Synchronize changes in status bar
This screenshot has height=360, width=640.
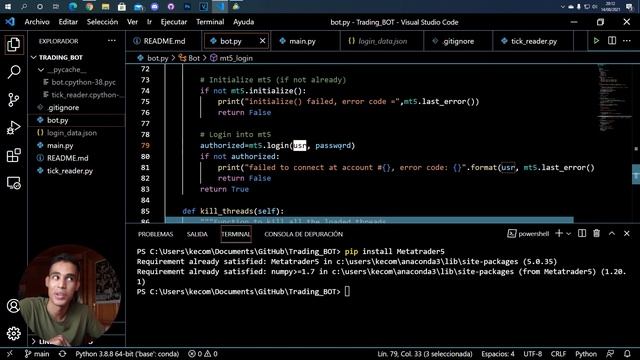[x=62, y=354]
